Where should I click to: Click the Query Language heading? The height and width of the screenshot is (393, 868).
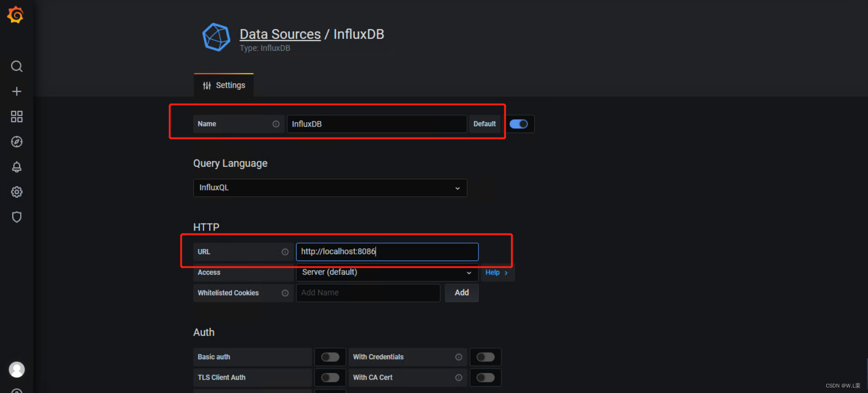(230, 163)
